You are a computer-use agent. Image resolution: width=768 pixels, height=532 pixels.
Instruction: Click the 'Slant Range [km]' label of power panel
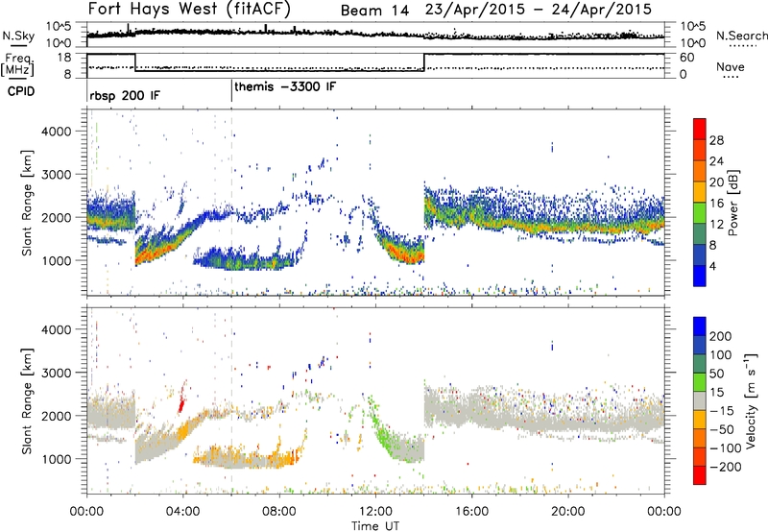(27, 203)
